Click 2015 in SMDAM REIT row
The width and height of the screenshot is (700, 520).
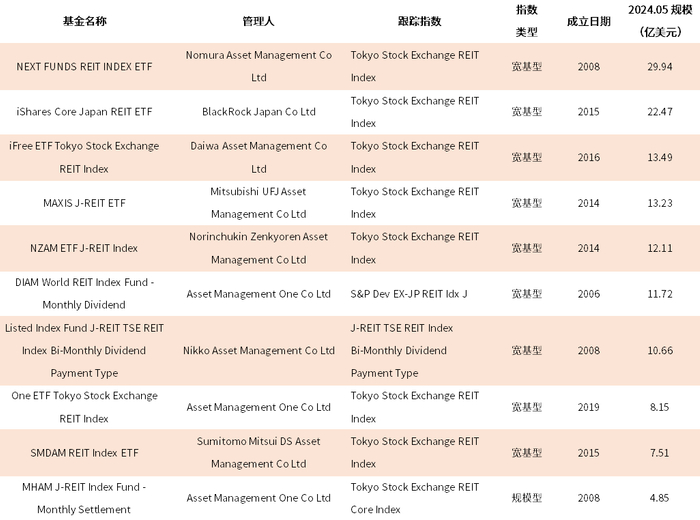tap(588, 453)
